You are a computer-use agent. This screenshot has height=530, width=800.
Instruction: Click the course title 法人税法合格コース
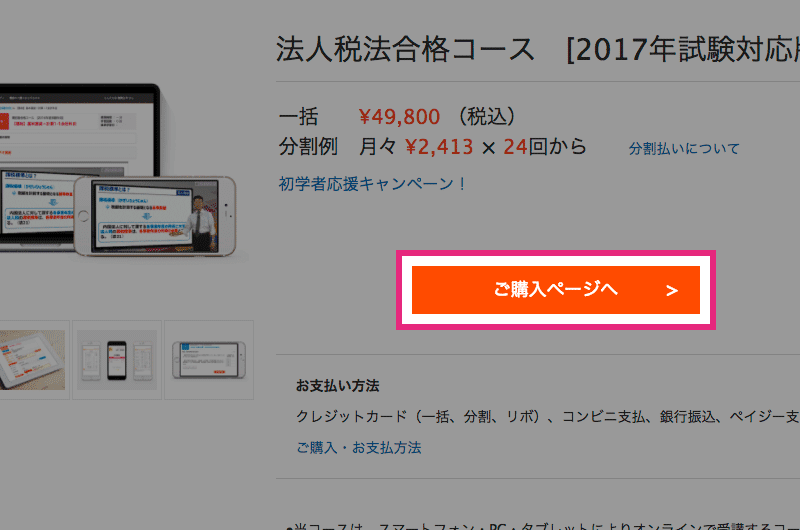(405, 50)
